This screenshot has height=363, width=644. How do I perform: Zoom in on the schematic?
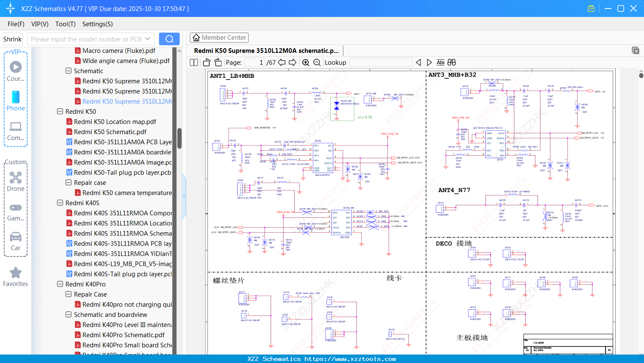click(306, 63)
